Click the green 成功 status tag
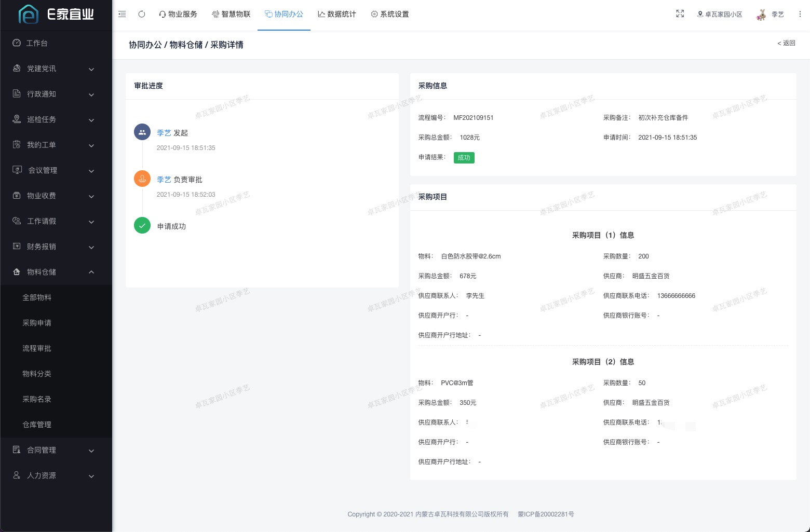810x532 pixels. (464, 158)
